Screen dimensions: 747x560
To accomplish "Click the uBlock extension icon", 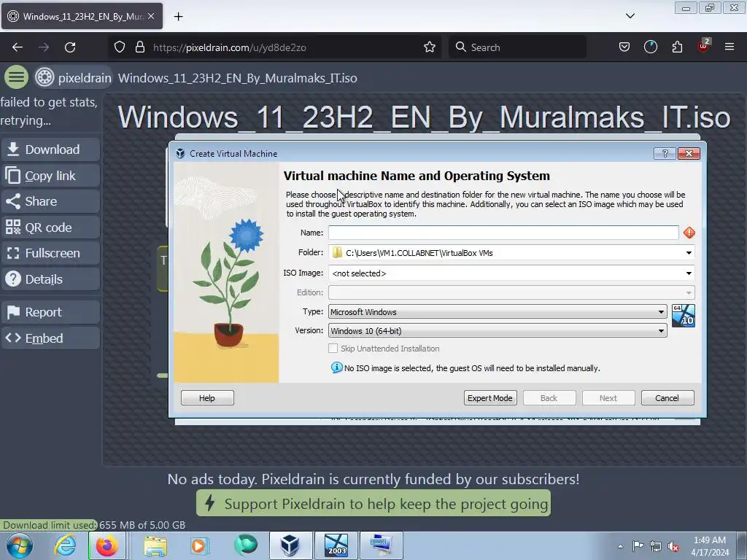I will coord(703,46).
